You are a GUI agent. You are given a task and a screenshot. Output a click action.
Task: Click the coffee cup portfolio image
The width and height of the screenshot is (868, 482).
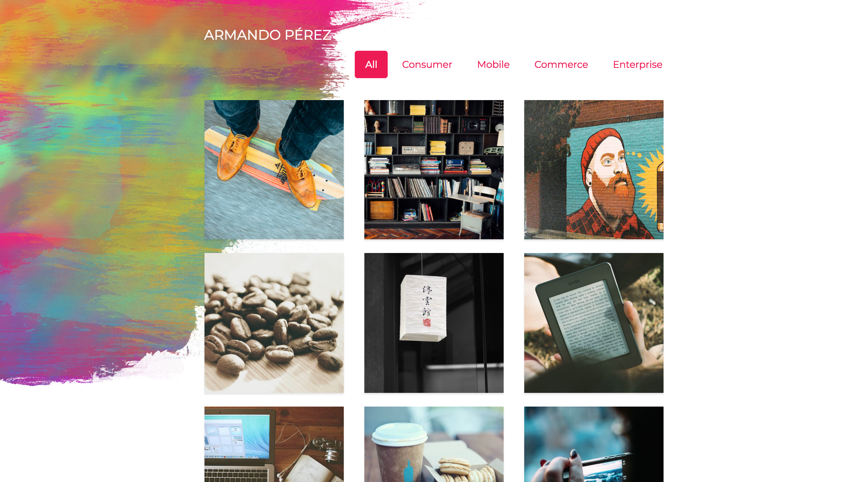[433, 444]
